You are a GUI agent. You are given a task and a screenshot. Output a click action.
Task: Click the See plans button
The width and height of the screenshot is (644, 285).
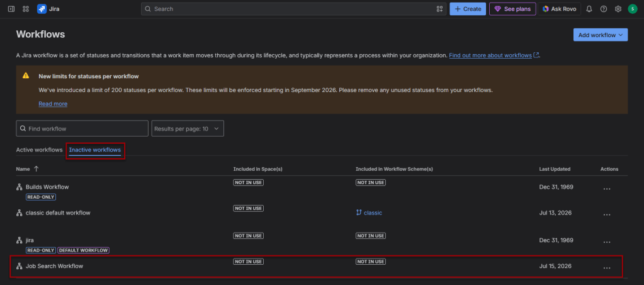tap(512, 9)
